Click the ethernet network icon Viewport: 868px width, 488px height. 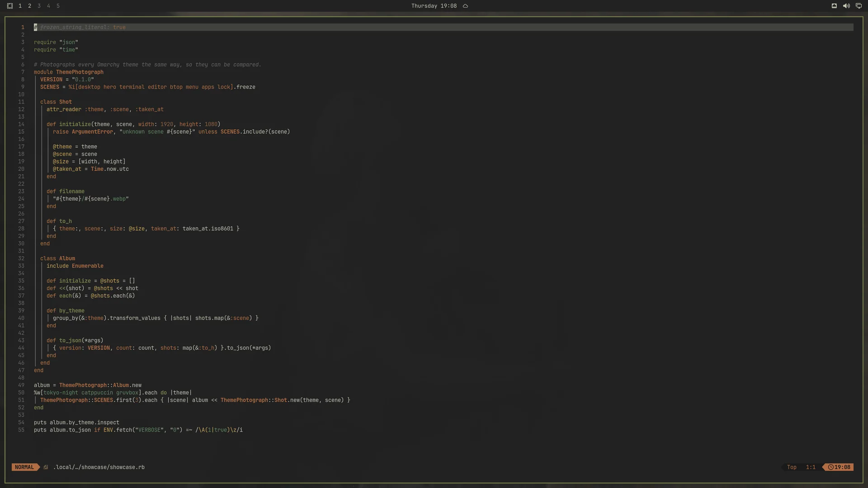[x=834, y=6]
